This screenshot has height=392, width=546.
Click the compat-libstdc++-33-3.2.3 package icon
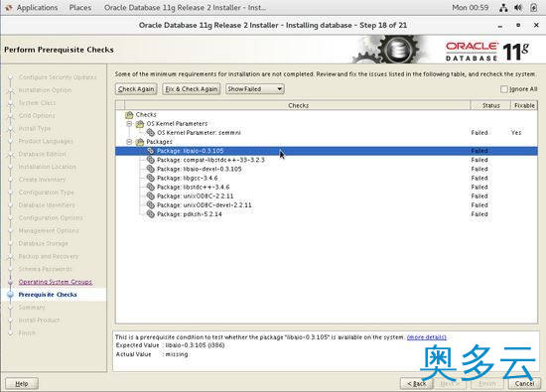tap(151, 160)
